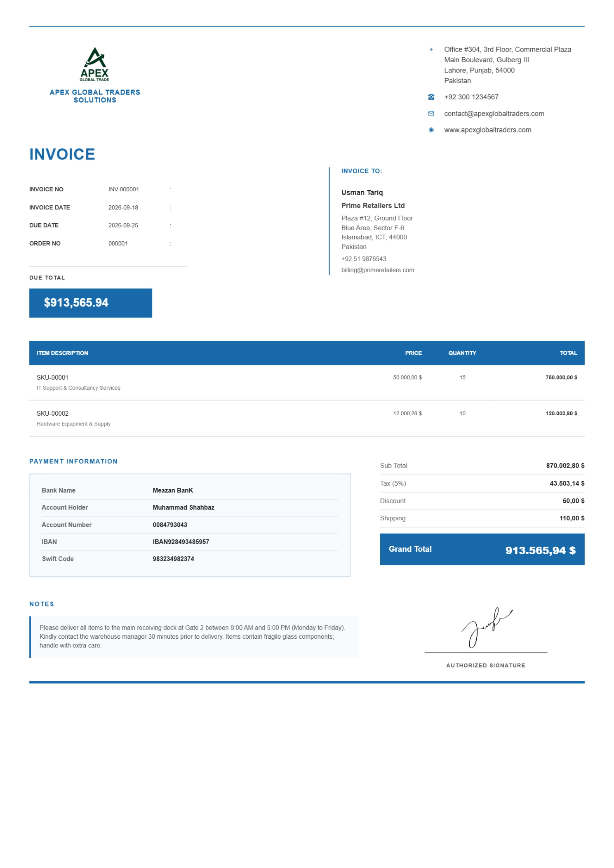Click Prime Retailers Ltd company name
The width and height of the screenshot is (614, 868).
click(373, 205)
